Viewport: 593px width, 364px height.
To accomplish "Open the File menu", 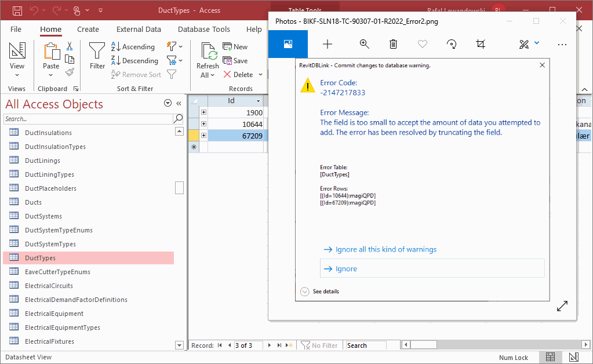I will click(16, 29).
